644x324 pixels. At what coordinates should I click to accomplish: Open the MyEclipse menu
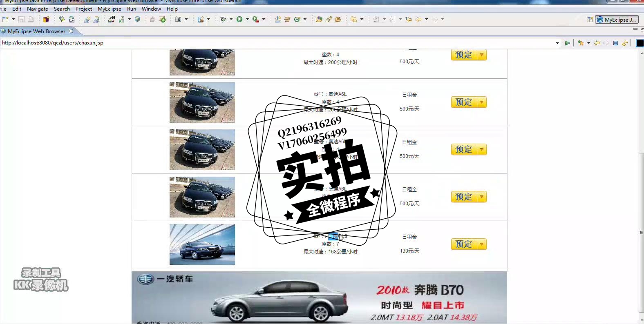point(110,9)
